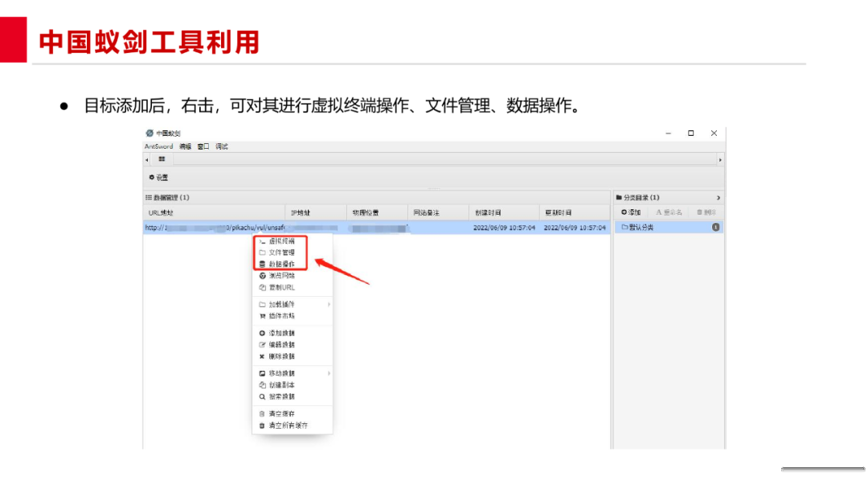Click the 分类目录 (1) folder header
The width and height of the screenshot is (868, 489).
pyautogui.click(x=637, y=198)
